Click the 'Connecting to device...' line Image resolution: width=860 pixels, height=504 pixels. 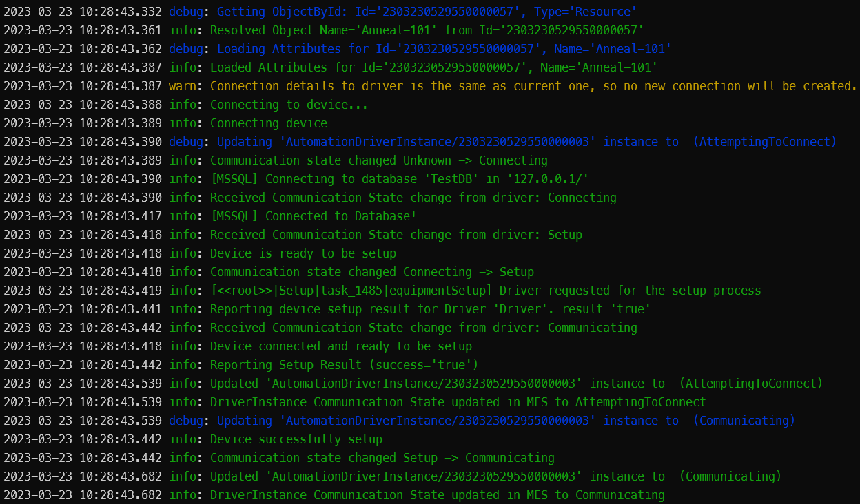tap(186, 105)
